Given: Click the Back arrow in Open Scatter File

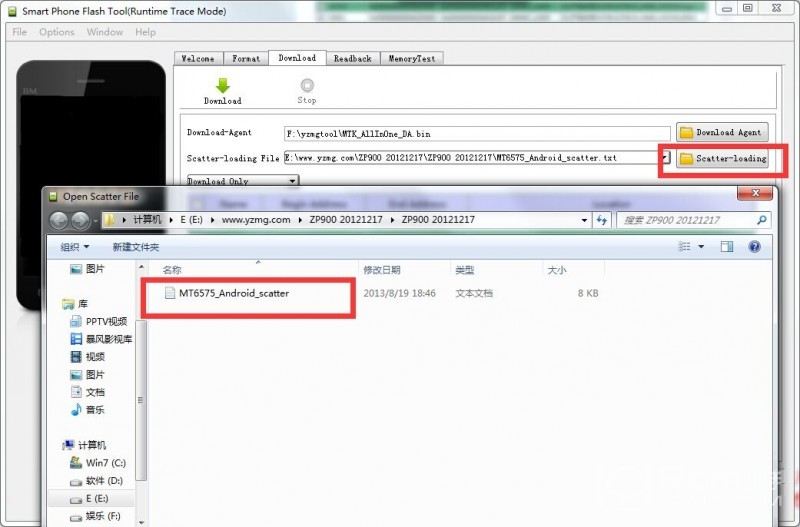Looking at the screenshot, I should point(59,220).
